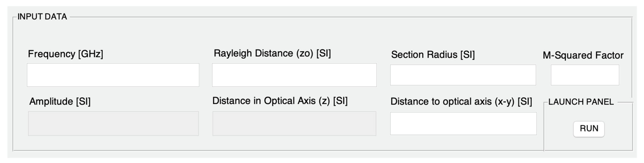Click the "Section Radius [SI]" label
The width and height of the screenshot is (644, 163).
pyautogui.click(x=433, y=55)
